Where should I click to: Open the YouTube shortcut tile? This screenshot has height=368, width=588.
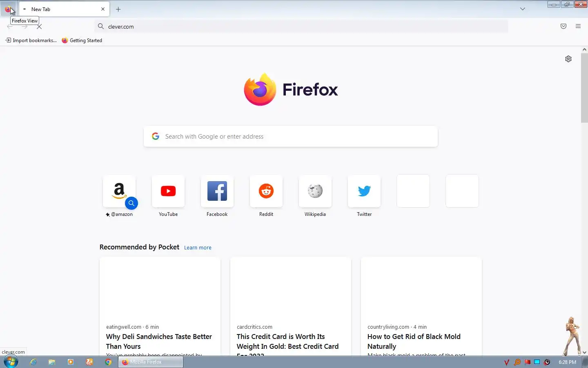(x=168, y=191)
